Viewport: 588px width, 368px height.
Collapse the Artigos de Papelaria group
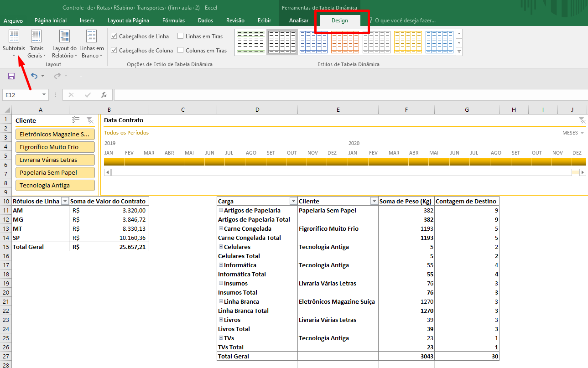pyautogui.click(x=221, y=210)
